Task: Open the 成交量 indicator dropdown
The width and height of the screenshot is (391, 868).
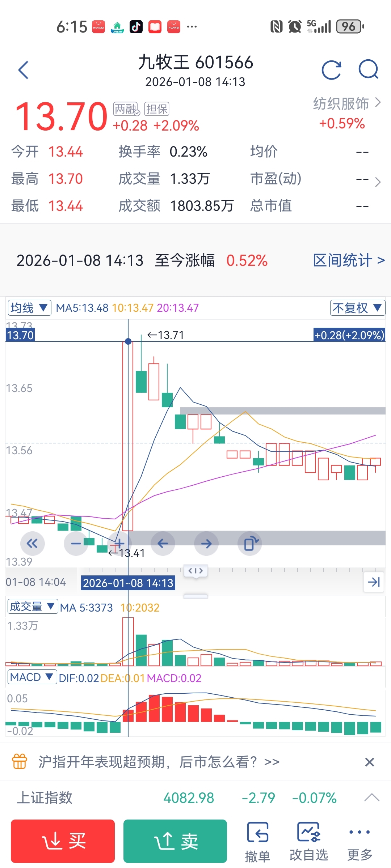Action: [32, 607]
